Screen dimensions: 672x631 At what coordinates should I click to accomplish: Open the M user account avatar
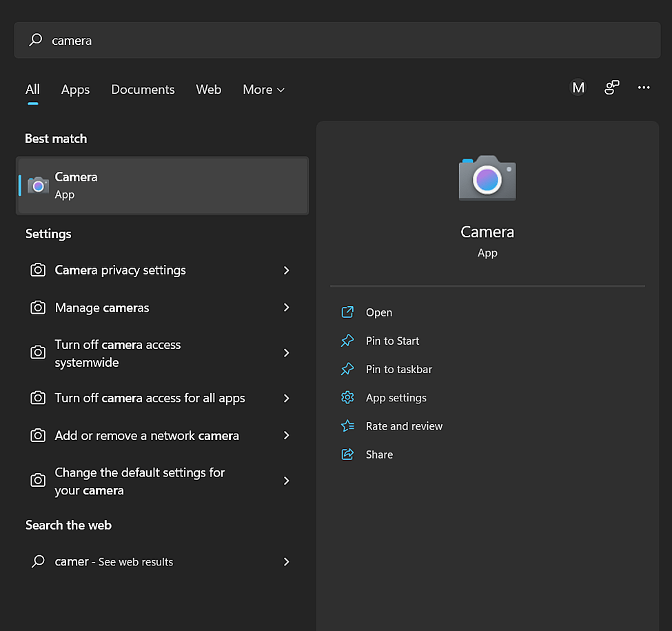[578, 88]
